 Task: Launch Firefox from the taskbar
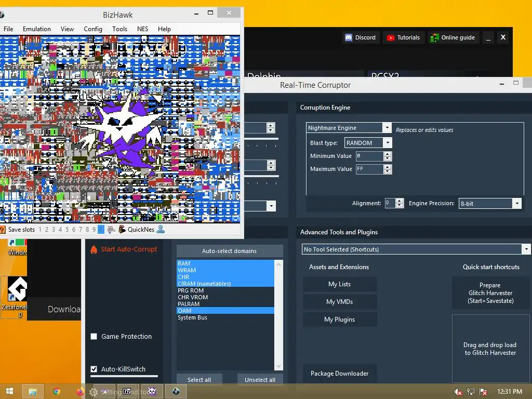[x=80, y=392]
